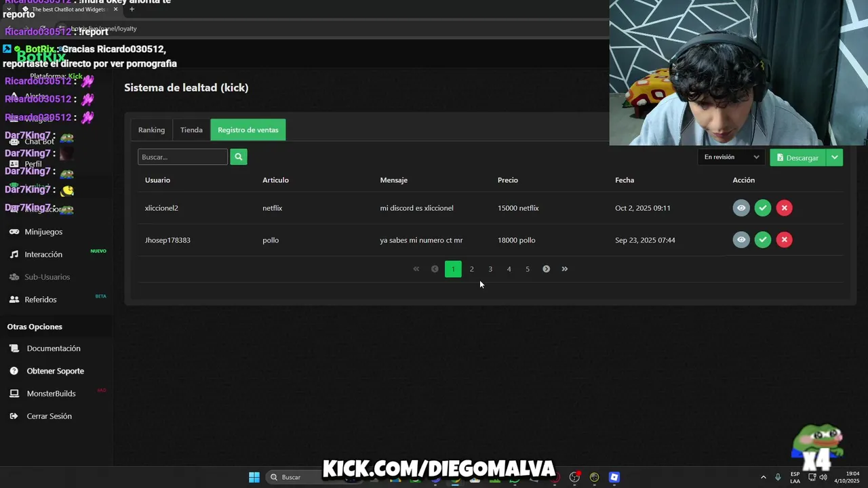This screenshot has height=488, width=868.
Task: Reject the xliccionel2 netflix sale
Action: (x=784, y=208)
